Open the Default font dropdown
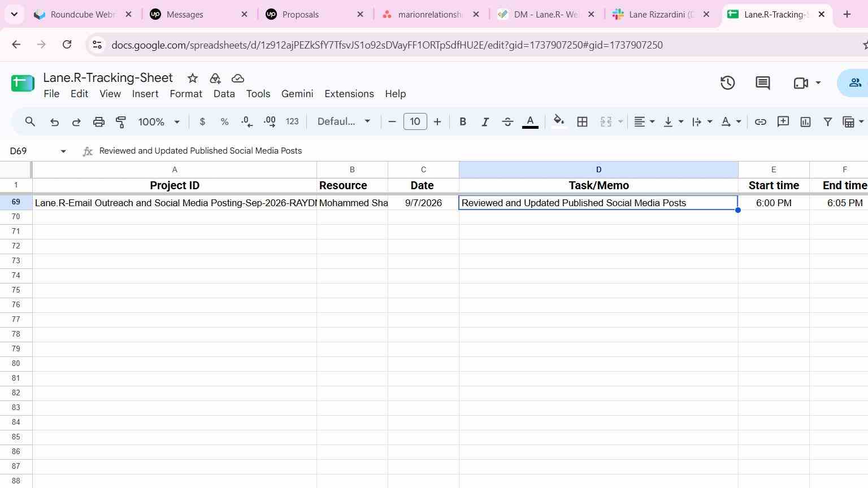Viewport: 868px width, 488px height. (x=344, y=122)
